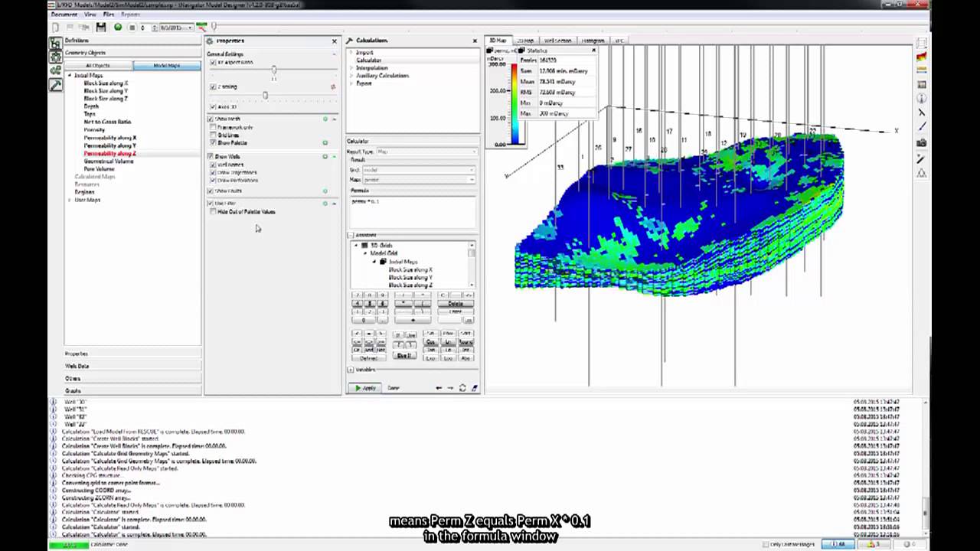Image resolution: width=980 pixels, height=551 pixels.
Task: Collapse the Assistant section
Action: pos(351,235)
